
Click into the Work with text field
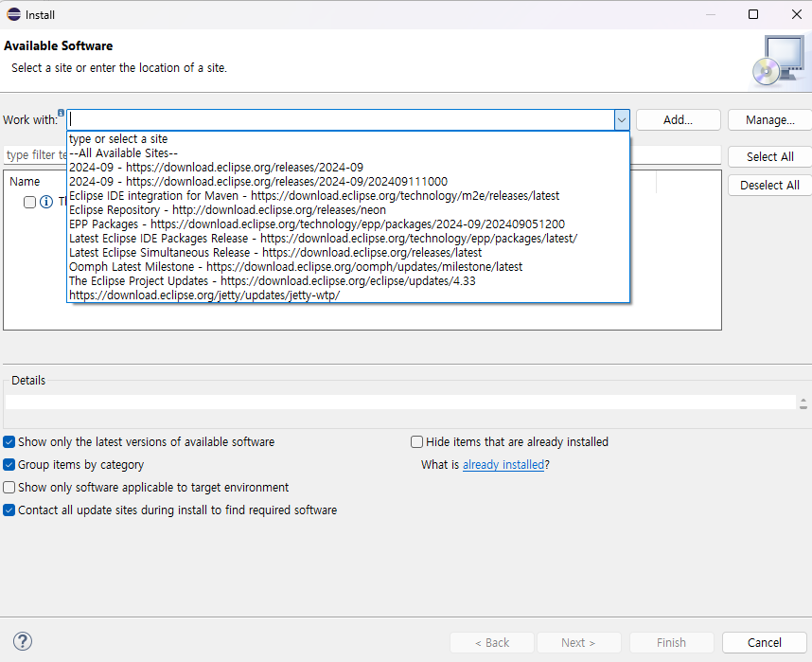[x=341, y=119]
